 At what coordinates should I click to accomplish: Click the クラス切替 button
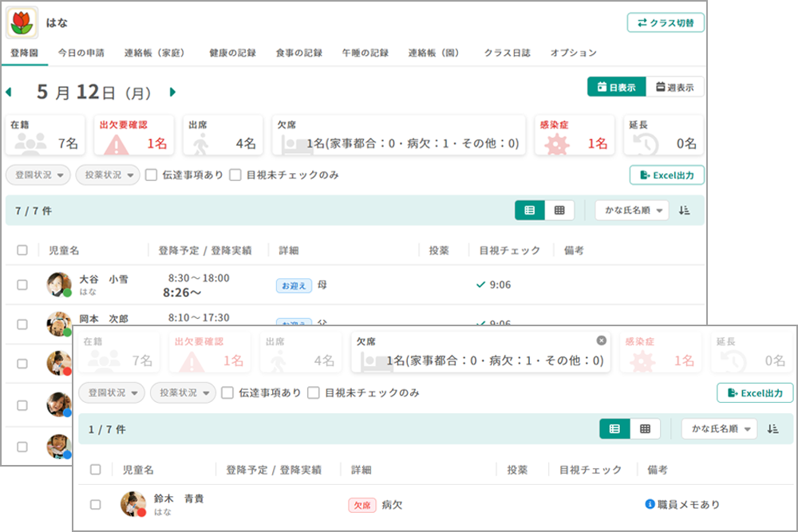click(666, 23)
